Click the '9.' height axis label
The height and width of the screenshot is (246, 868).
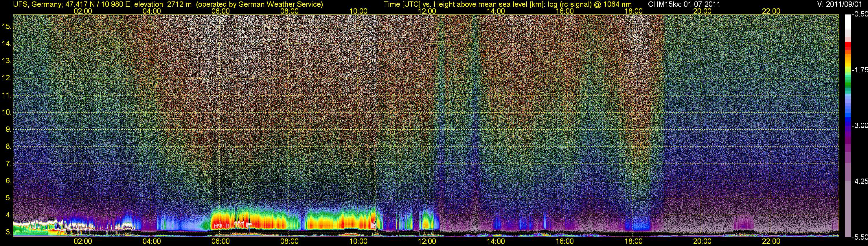point(8,129)
